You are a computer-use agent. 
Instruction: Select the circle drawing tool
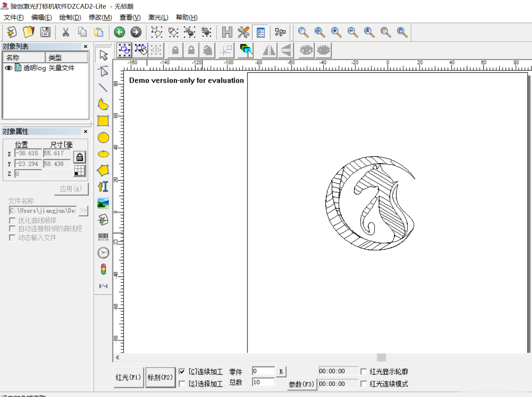103,137
